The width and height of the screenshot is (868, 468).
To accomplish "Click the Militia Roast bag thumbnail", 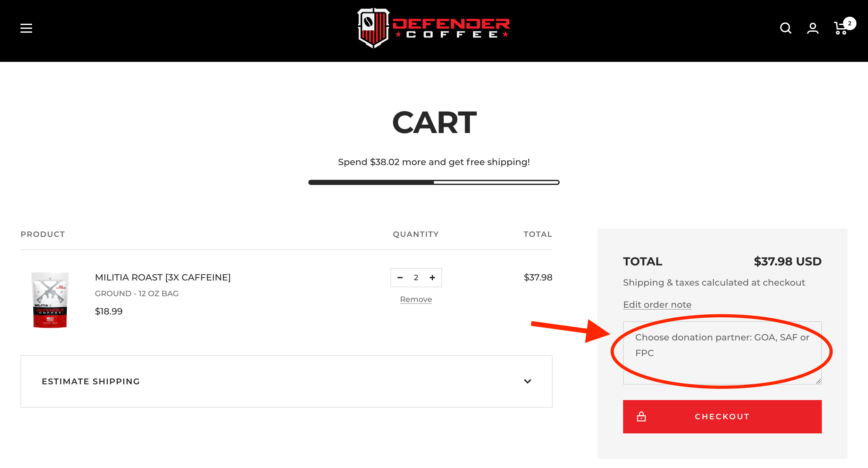I will coord(50,299).
